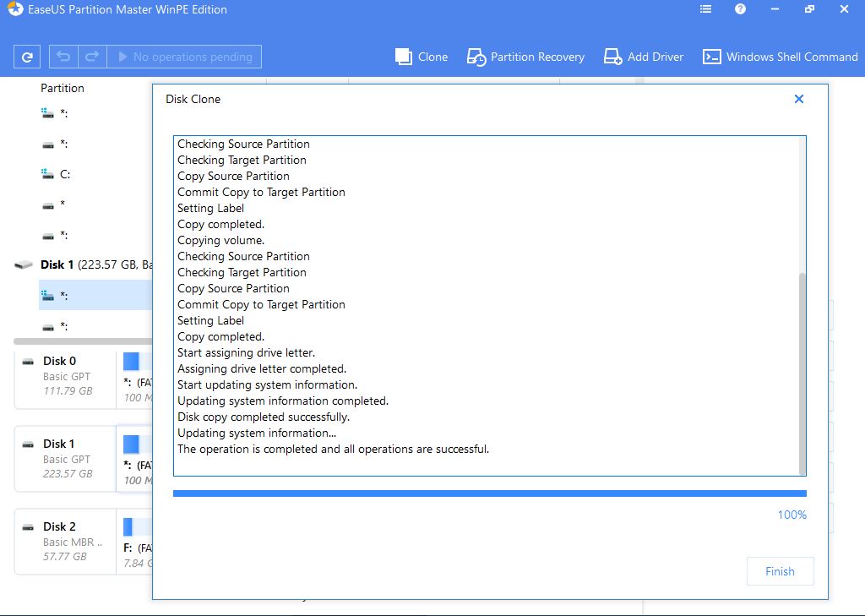Open the help question mark icon
The height and width of the screenshot is (616, 865).
pos(740,9)
